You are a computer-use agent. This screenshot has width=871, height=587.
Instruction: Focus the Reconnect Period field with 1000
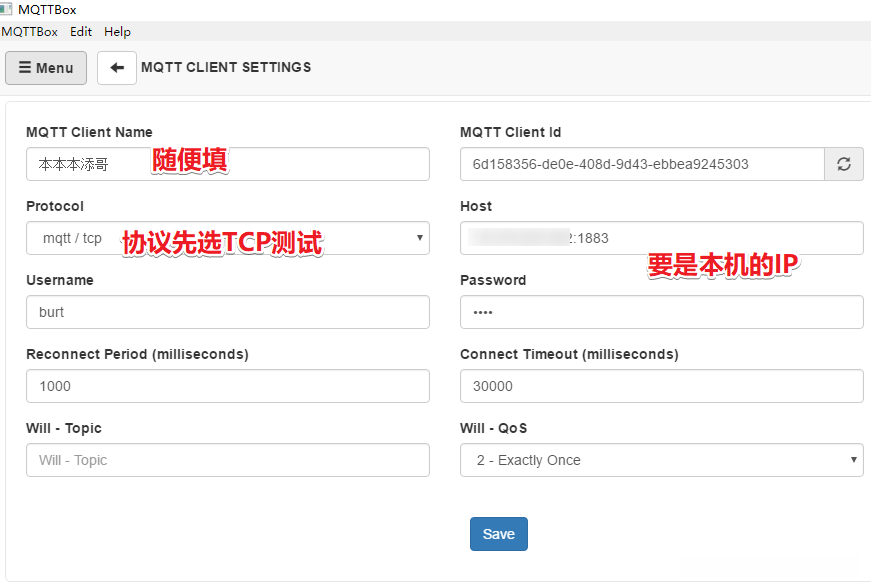(228, 386)
